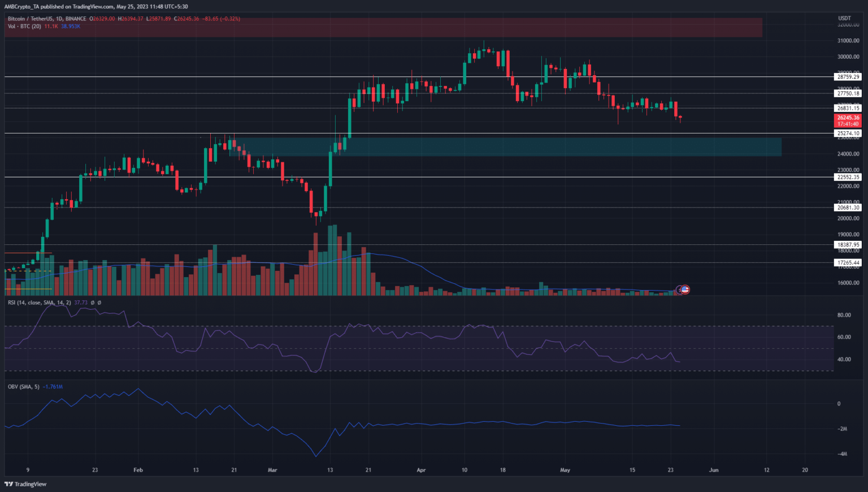Select the RSI indicator legend label

(39, 303)
